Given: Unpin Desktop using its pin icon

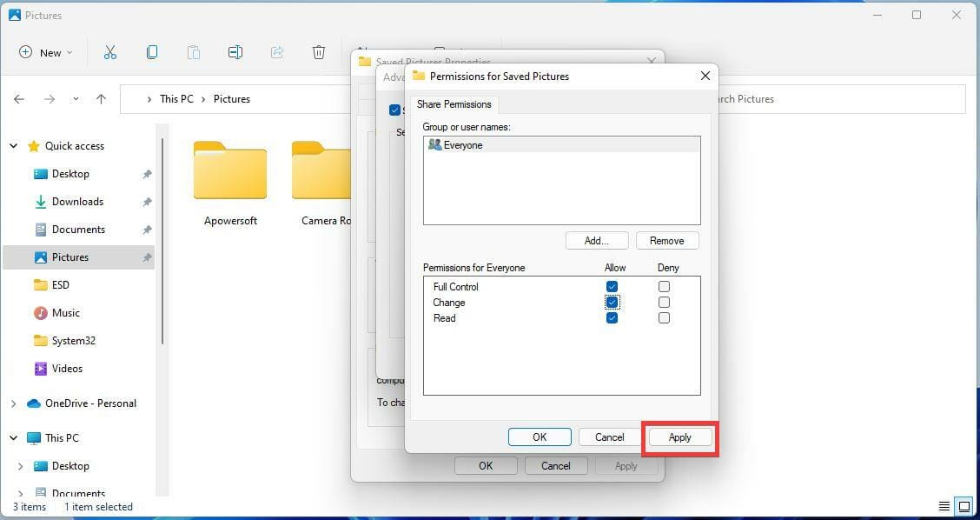Looking at the screenshot, I should click(x=147, y=174).
